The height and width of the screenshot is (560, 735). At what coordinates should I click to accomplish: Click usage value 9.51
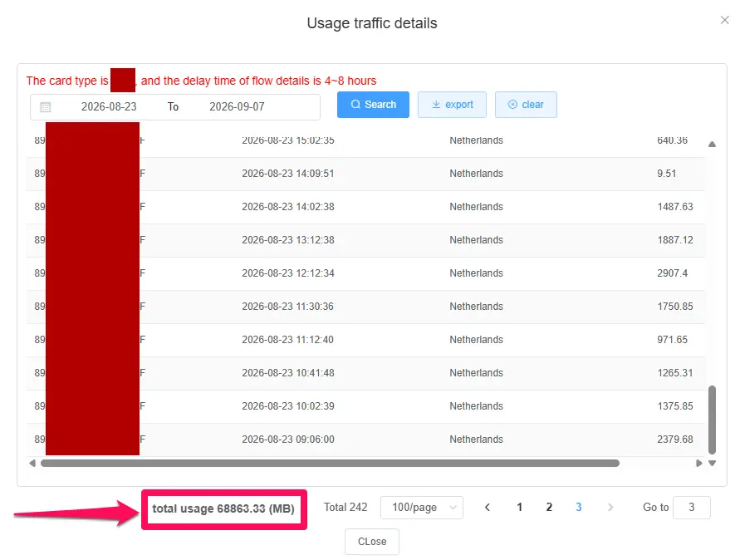click(667, 174)
